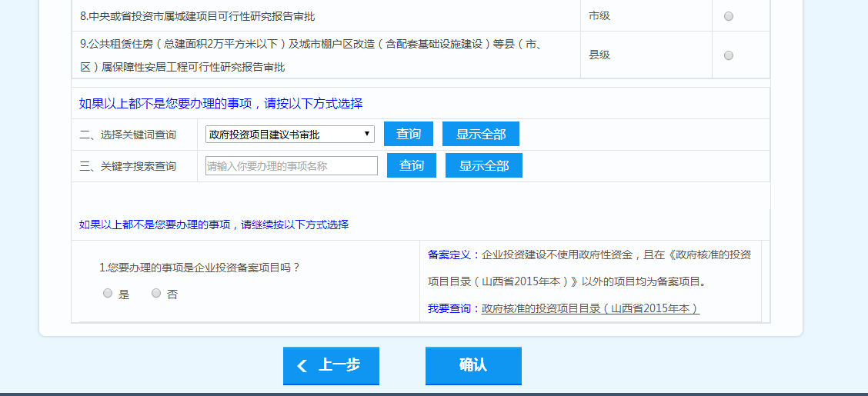Click 显示全部 button in keyword search row

pyautogui.click(x=483, y=165)
